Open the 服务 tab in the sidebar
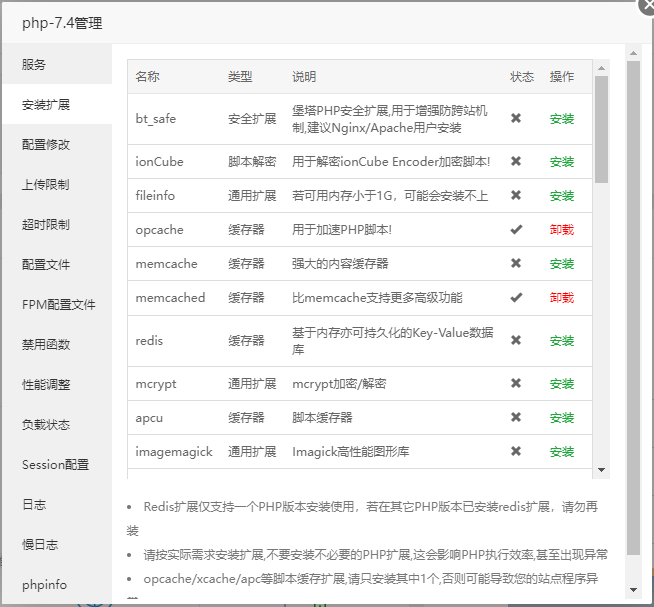Image resolution: width=654 pixels, height=607 pixels. (x=35, y=64)
